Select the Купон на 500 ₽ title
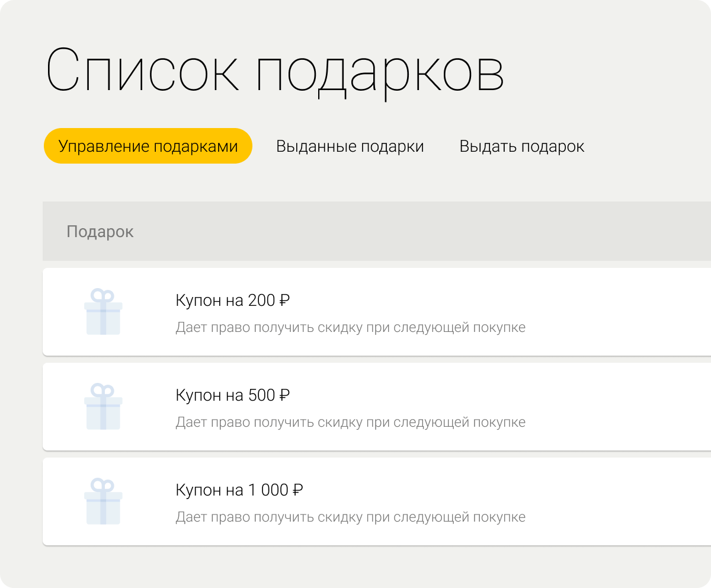This screenshot has height=588, width=711. point(233,395)
